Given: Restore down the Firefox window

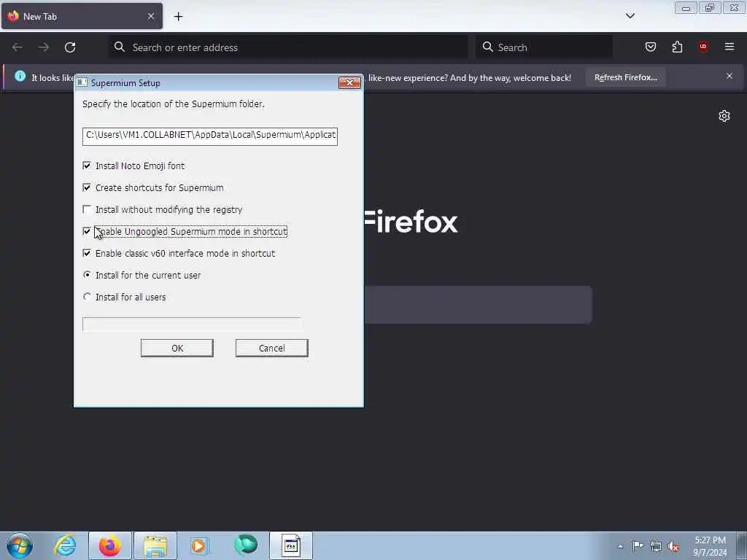Looking at the screenshot, I should tap(710, 8).
